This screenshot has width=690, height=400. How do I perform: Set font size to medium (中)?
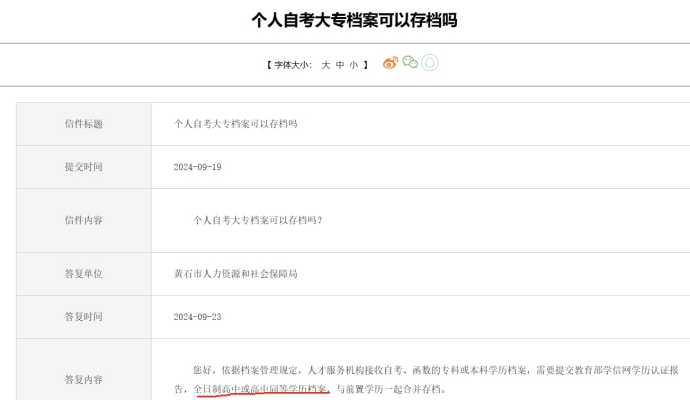[340, 65]
